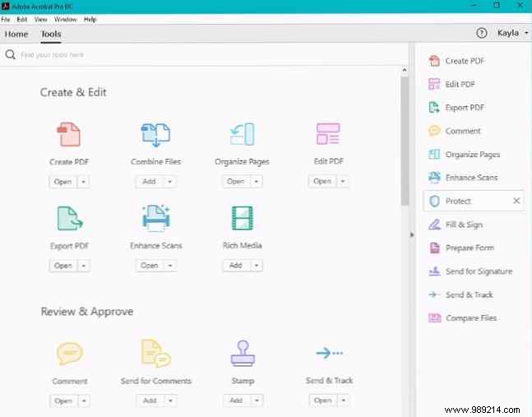
Task: Click Open button under Send & Track
Action: click(x=322, y=401)
